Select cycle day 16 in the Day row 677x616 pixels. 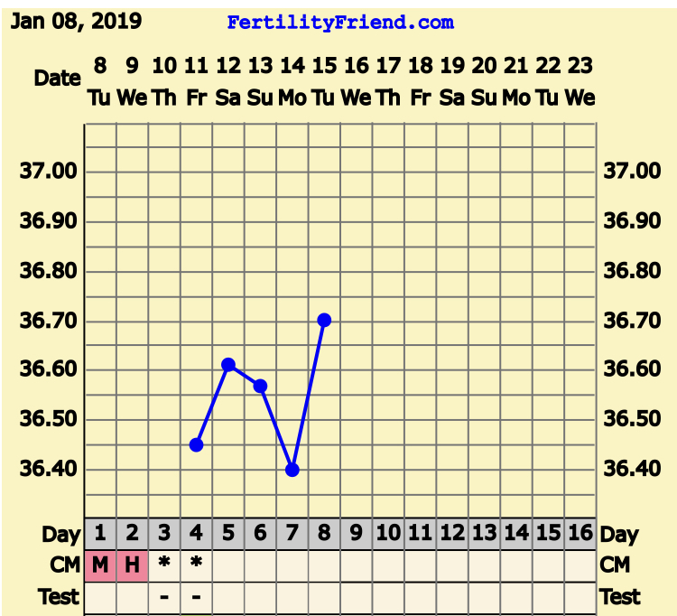click(580, 534)
